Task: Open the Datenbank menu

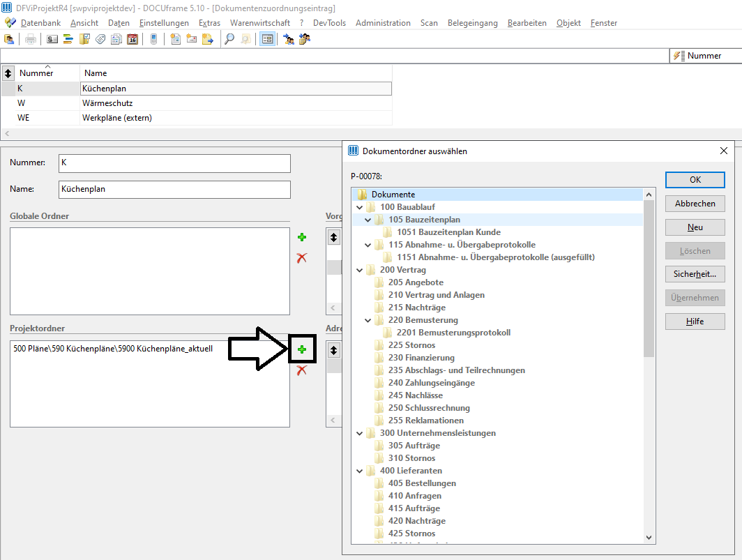Action: coord(40,23)
